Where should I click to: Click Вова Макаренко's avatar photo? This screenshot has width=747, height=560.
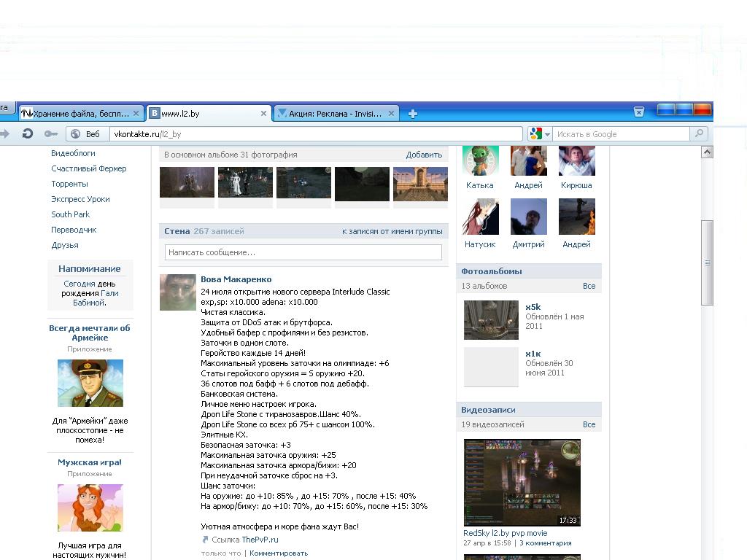[x=178, y=292]
